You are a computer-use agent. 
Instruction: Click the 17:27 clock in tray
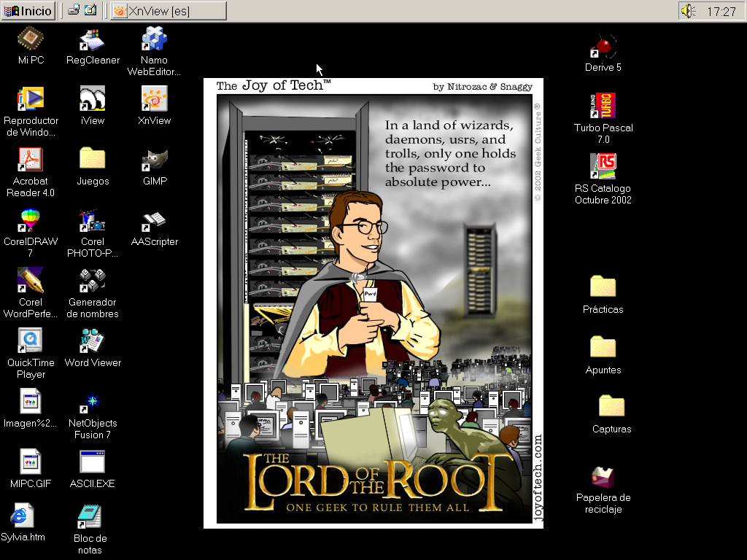coord(721,12)
